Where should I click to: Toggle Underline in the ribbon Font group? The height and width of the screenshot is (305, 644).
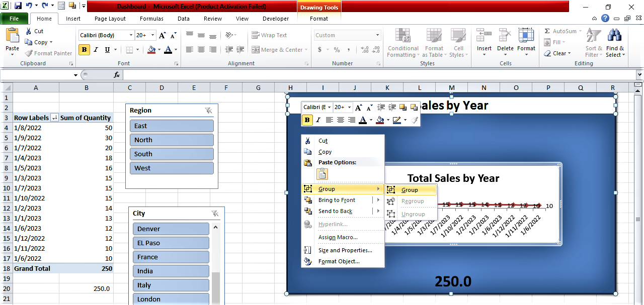(x=107, y=50)
